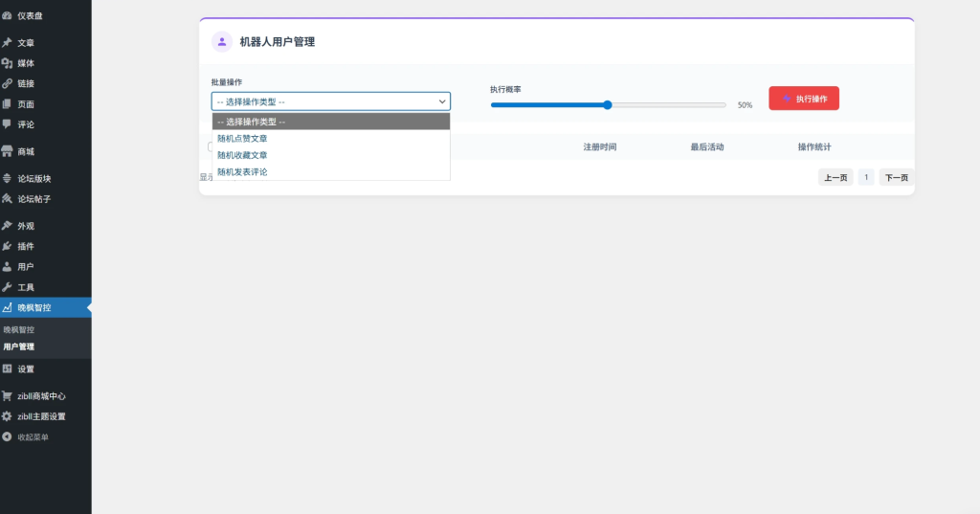This screenshot has width=980, height=514.
Task: Open the zibll主题设置 gear icon
Action: click(7, 416)
